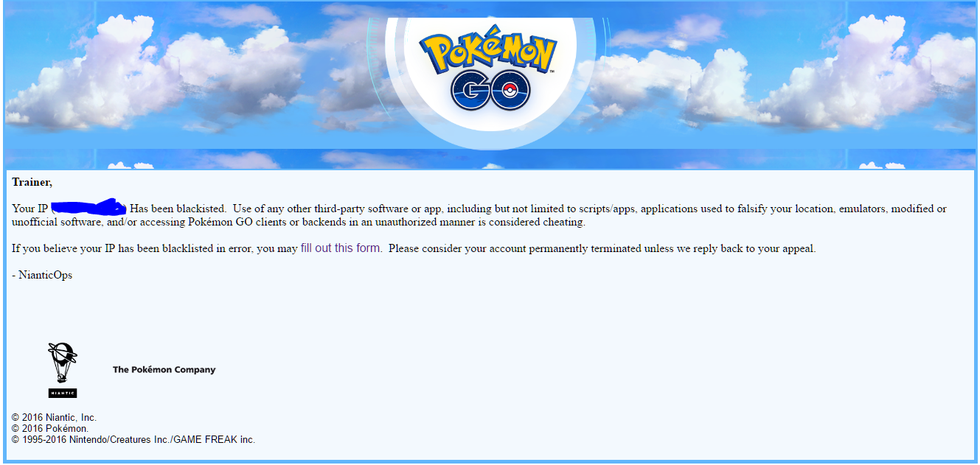
Task: Click the '© 1995-2016 Nintendo/Creatures Inc./GAME FREAK inc.' line
Action: click(x=133, y=439)
